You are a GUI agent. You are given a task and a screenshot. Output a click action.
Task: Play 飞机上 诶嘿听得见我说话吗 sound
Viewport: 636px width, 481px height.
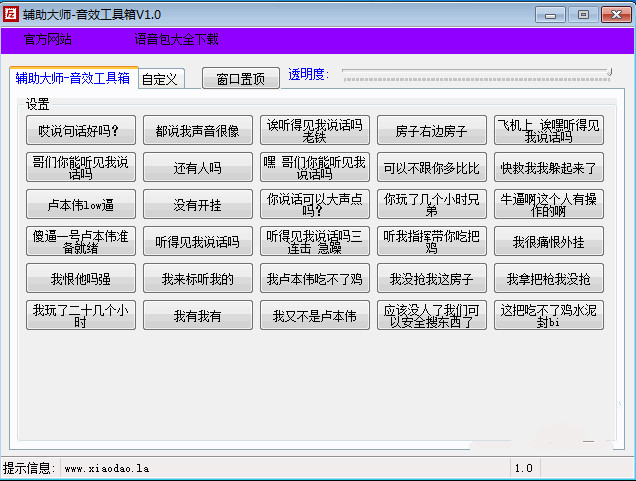[x=549, y=131]
